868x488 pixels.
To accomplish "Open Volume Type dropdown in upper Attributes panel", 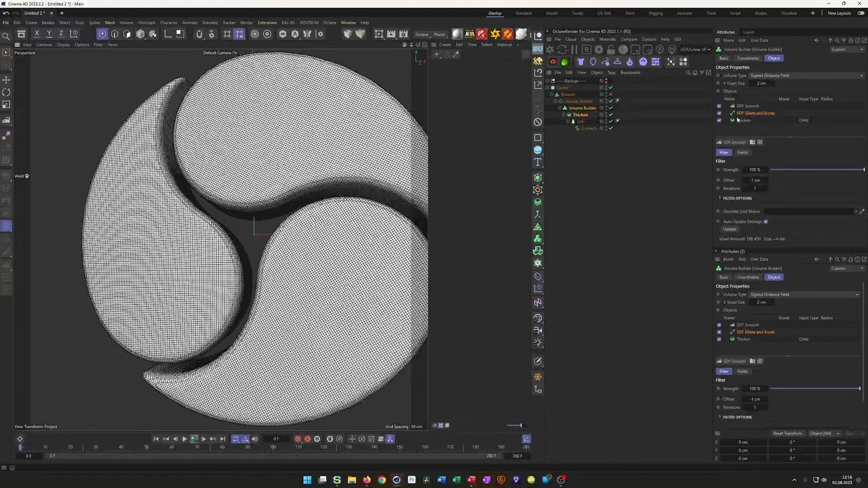I will click(x=806, y=76).
